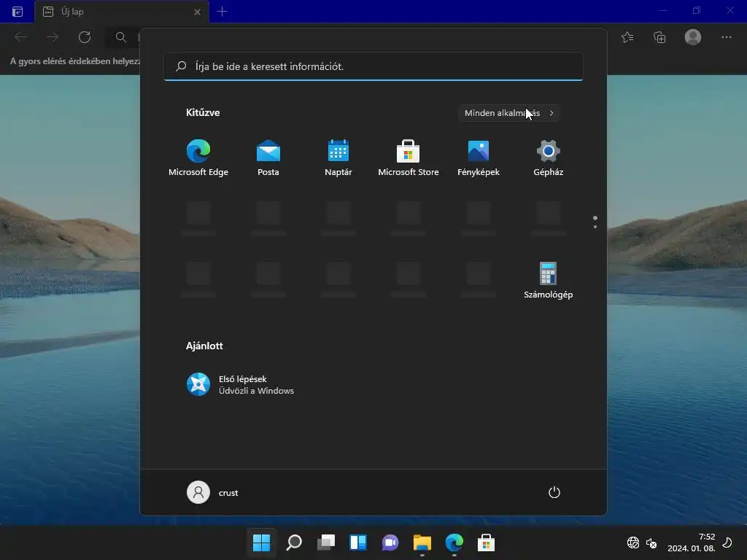Screen dimensions: 747x560
Task: Switch to Edge via taskbar icon
Action: pyautogui.click(x=454, y=542)
